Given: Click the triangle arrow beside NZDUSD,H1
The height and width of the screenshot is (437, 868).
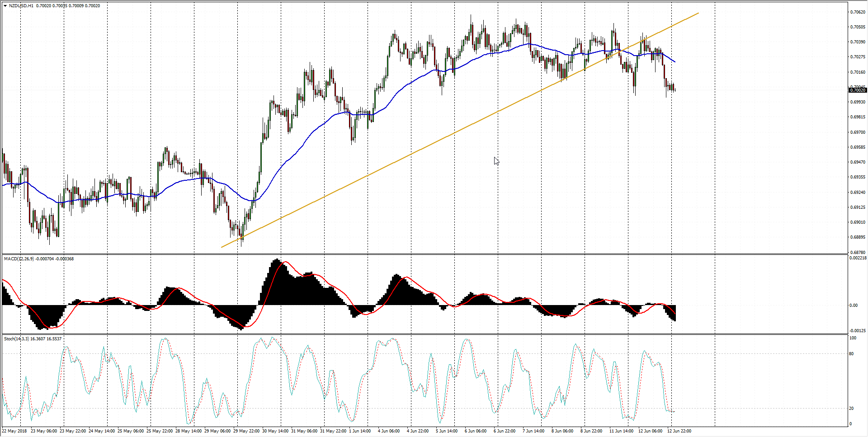Looking at the screenshot, I should coord(5,6).
